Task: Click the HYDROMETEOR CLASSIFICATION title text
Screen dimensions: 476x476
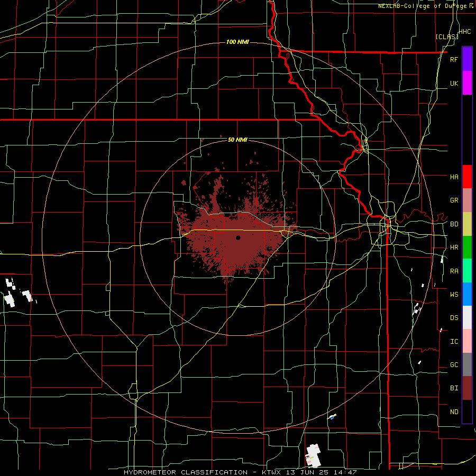Action: click(186, 472)
